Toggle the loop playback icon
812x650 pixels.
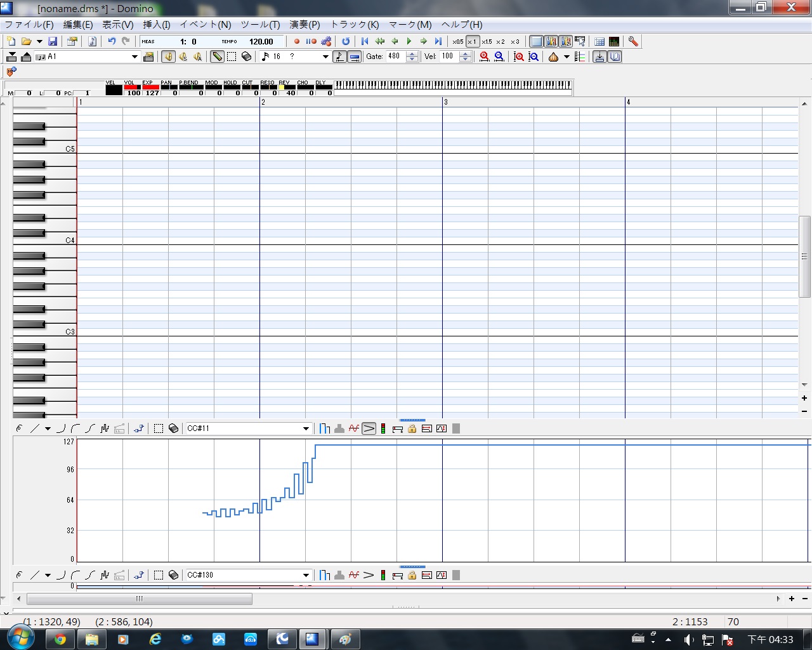[x=346, y=41]
